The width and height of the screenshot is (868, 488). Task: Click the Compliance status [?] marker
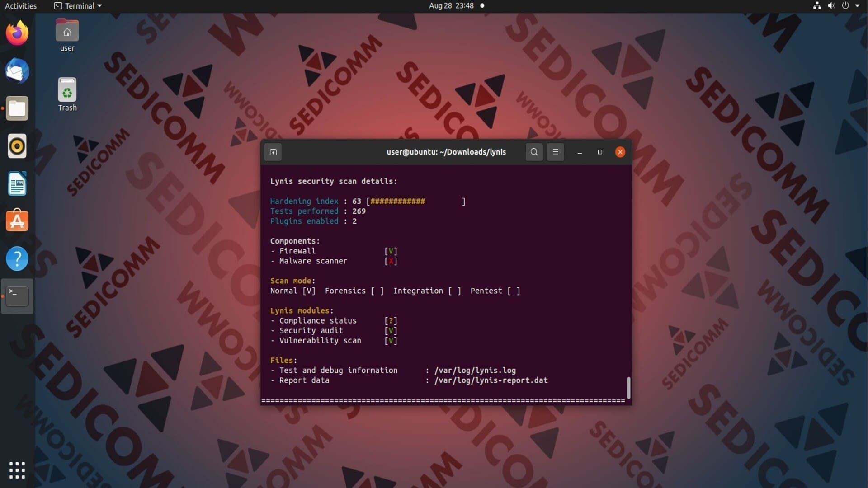coord(391,321)
